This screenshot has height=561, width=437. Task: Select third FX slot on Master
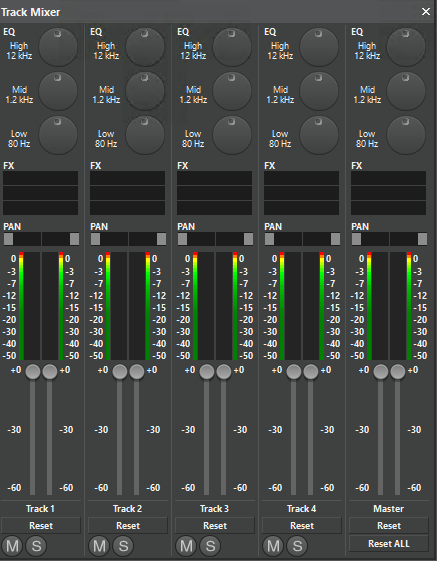point(388,208)
